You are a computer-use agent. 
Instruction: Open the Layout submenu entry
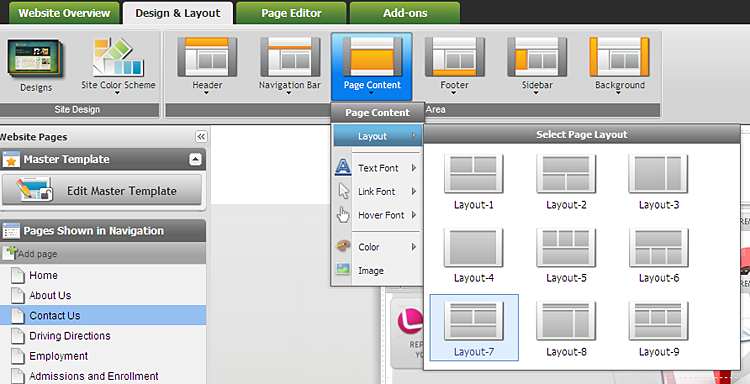[x=377, y=136]
